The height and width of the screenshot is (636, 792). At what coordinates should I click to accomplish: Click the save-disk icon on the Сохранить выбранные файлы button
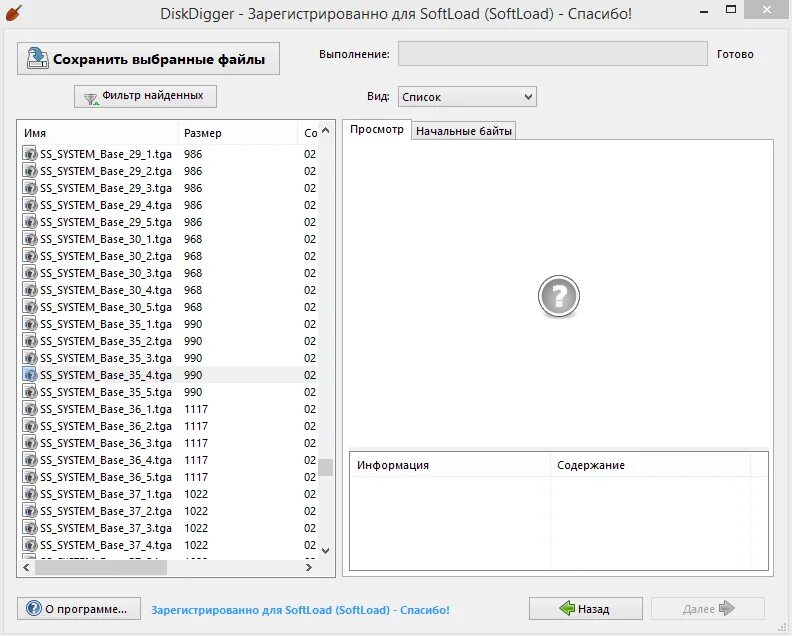pos(37,58)
